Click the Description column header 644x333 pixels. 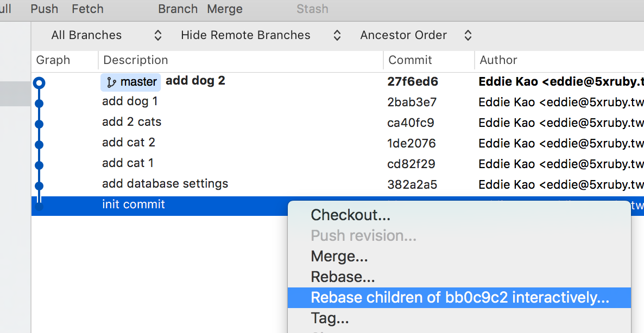(x=136, y=60)
